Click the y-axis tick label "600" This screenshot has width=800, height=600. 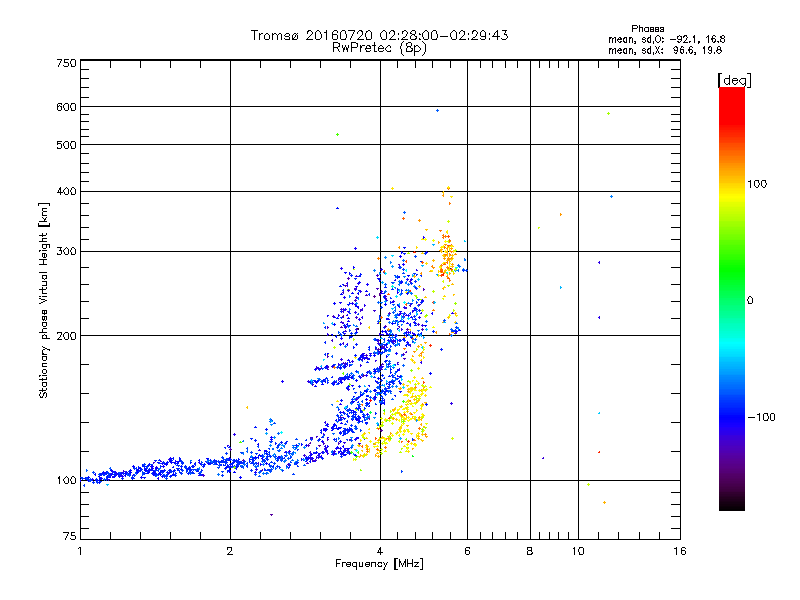tap(67, 107)
